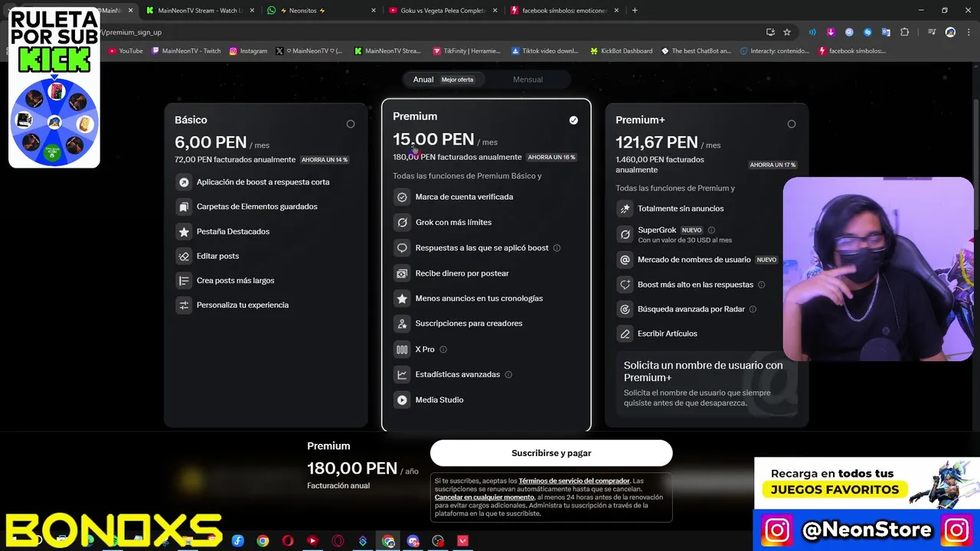Click the Media Studio play icon
980x551 pixels.
402,399
